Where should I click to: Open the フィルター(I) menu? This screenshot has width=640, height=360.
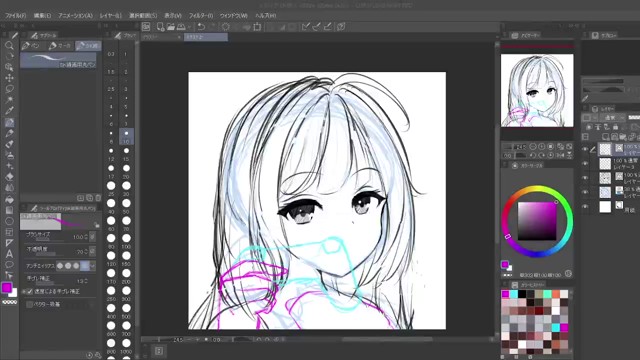200,16
